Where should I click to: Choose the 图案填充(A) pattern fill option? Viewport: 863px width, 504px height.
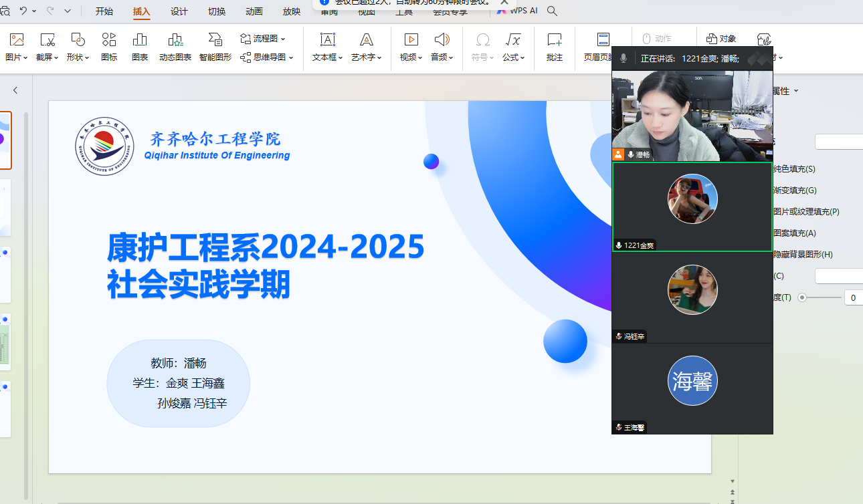tap(795, 233)
